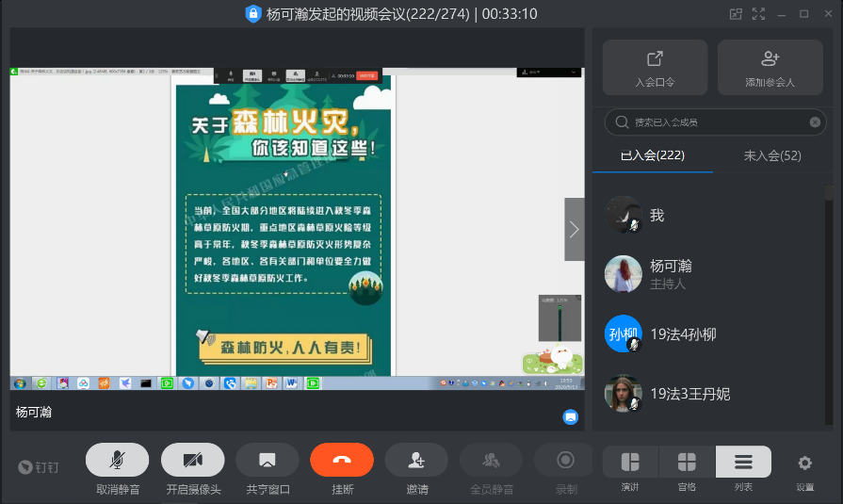843x504 pixels.
Task: Click the meeting security shield icon
Action: 252,14
